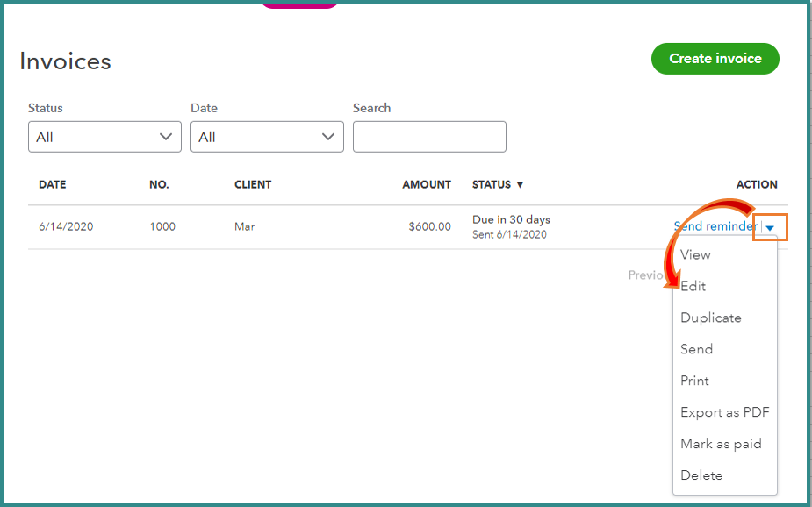Click the Create invoice button
812x507 pixels.
coord(715,59)
